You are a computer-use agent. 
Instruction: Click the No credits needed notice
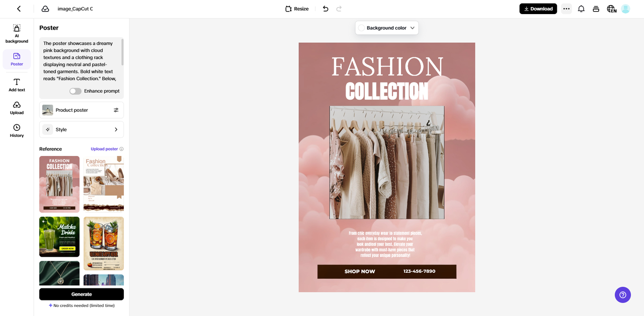pyautogui.click(x=82, y=305)
